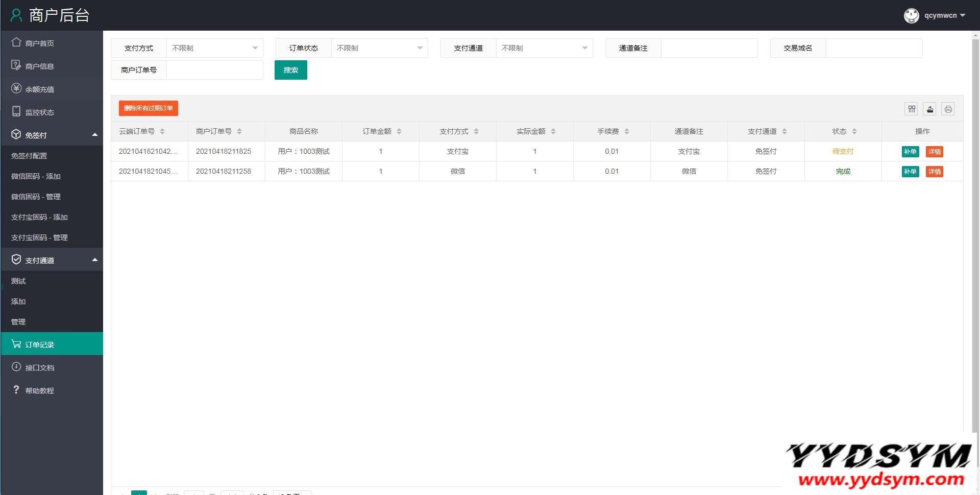Click 删除所有过期订单 button
The height and width of the screenshot is (495, 980).
[148, 108]
